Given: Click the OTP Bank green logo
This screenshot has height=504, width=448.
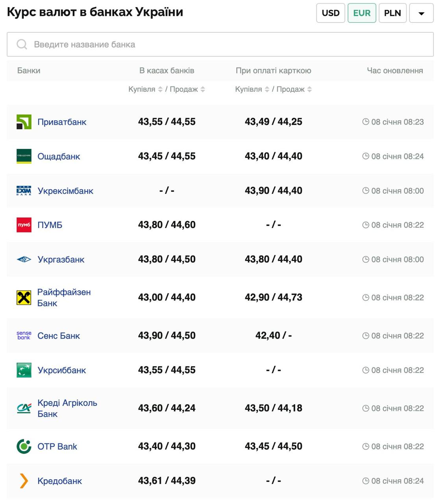Looking at the screenshot, I should coord(24,447).
